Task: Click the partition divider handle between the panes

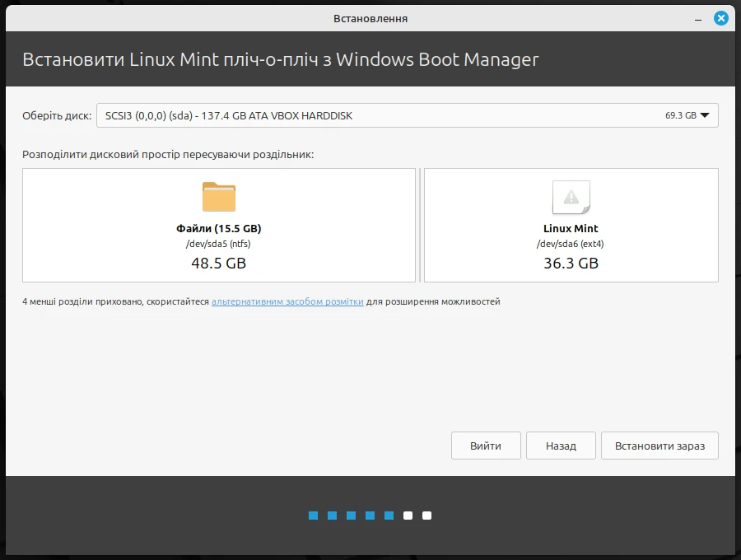Action: click(x=420, y=226)
